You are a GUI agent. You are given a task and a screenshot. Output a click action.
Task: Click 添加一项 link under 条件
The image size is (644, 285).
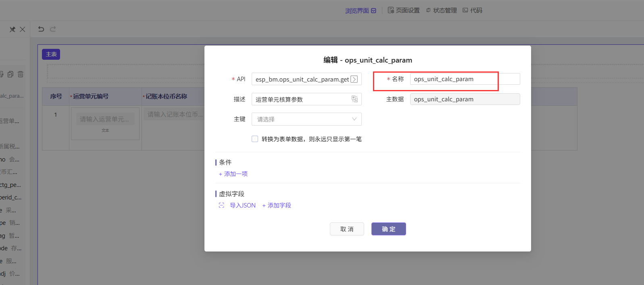click(x=233, y=174)
